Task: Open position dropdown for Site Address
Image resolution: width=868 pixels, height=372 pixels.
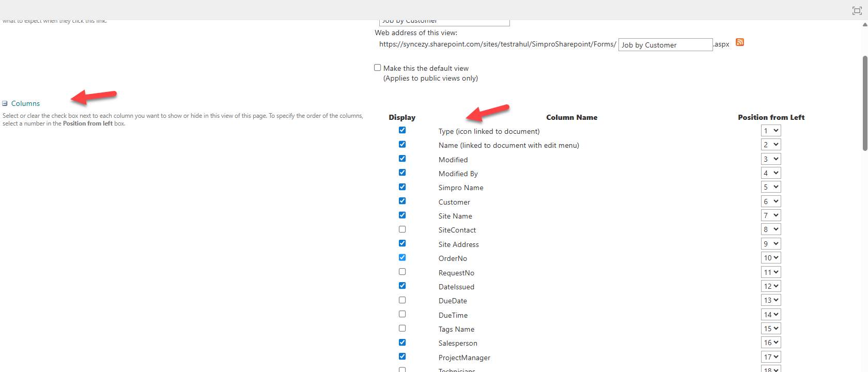Action: pos(770,244)
